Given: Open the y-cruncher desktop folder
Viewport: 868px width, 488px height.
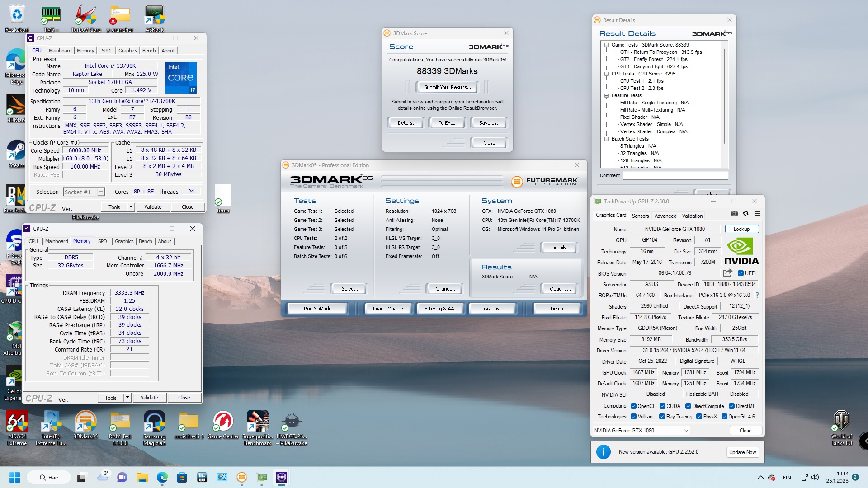Looking at the screenshot, I should (120, 19).
